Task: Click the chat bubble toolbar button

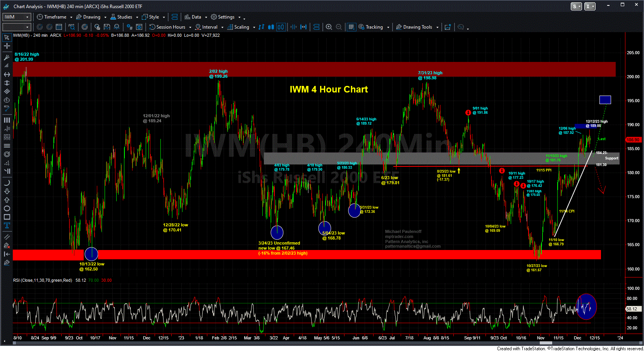Action: tap(461, 27)
